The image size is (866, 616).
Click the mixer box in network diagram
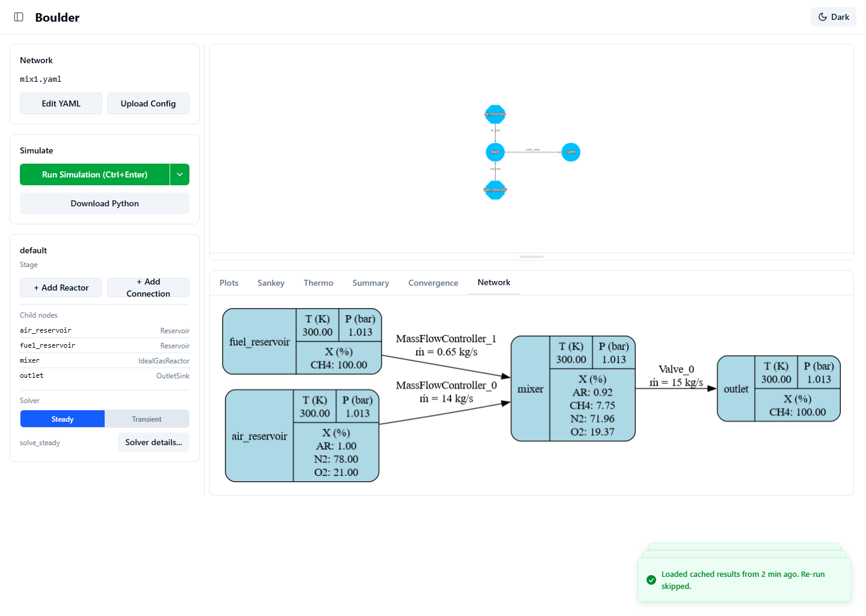(573, 389)
